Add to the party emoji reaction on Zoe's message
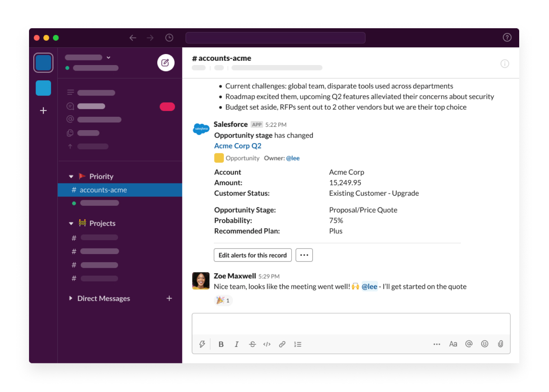 (x=223, y=300)
